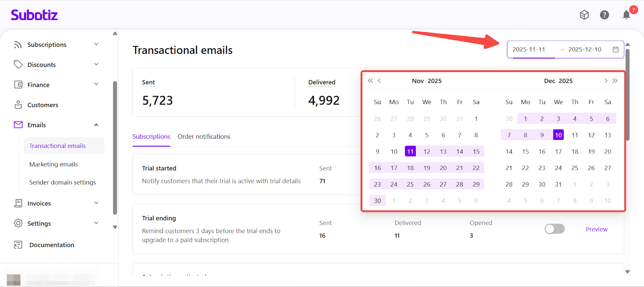Select December 25 in the calendar
The height and width of the screenshot is (287, 644).
(574, 168)
